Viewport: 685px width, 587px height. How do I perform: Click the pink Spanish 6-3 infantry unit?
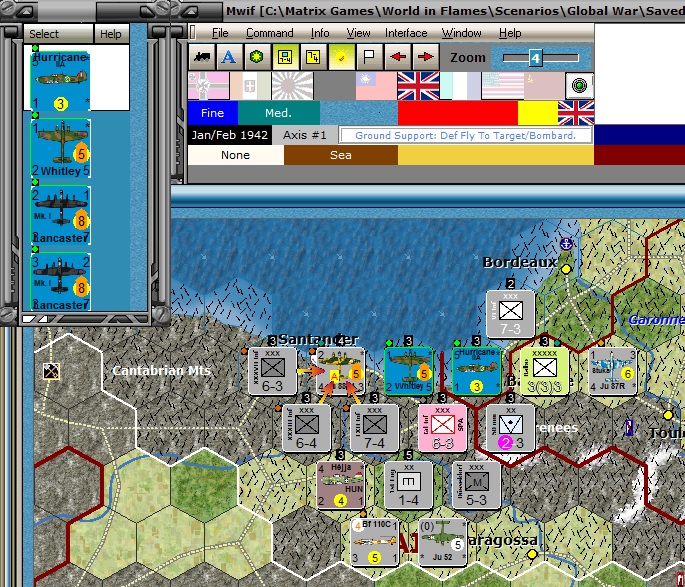pos(443,428)
